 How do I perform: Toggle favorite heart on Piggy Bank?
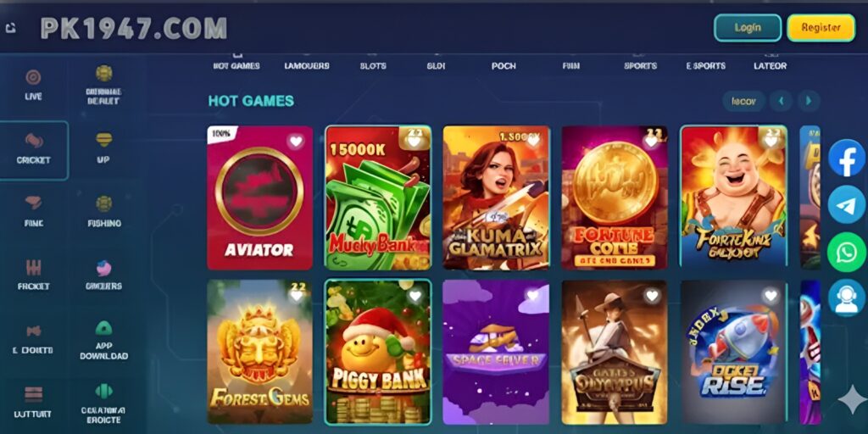[415, 296]
